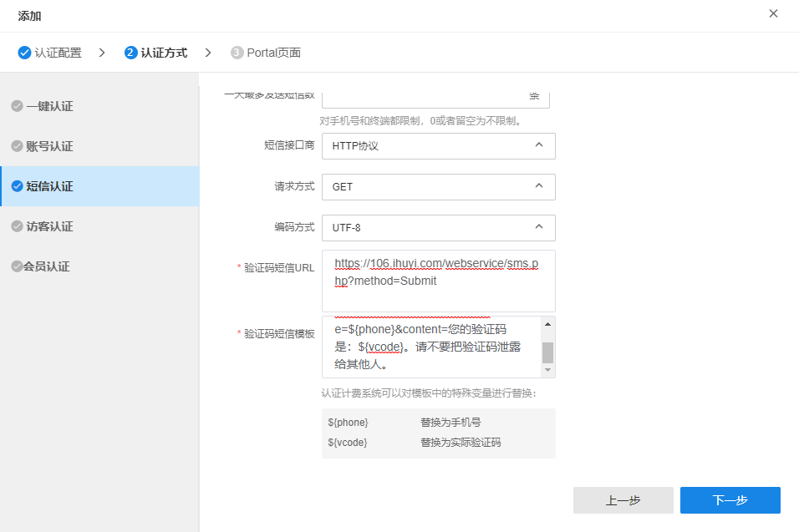The image size is (799, 532).
Task: Click the blue 短信认证 check icon
Action: (x=17, y=186)
